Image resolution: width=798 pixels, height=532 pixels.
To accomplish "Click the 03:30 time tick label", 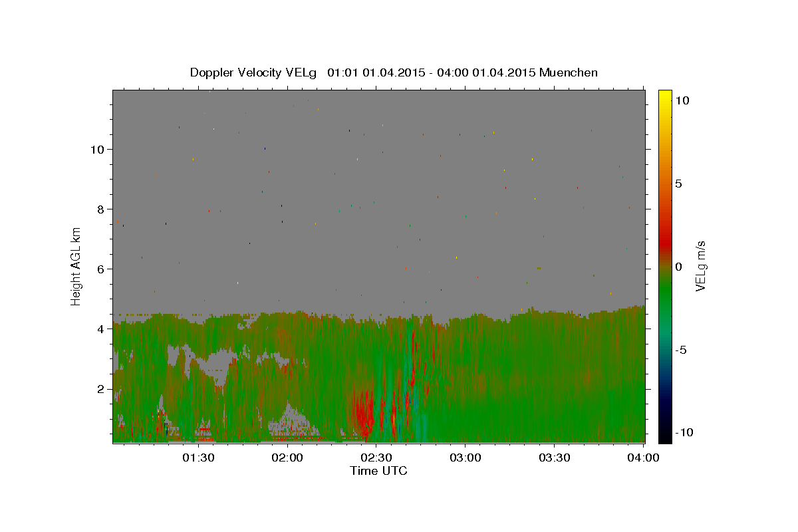I will (554, 458).
